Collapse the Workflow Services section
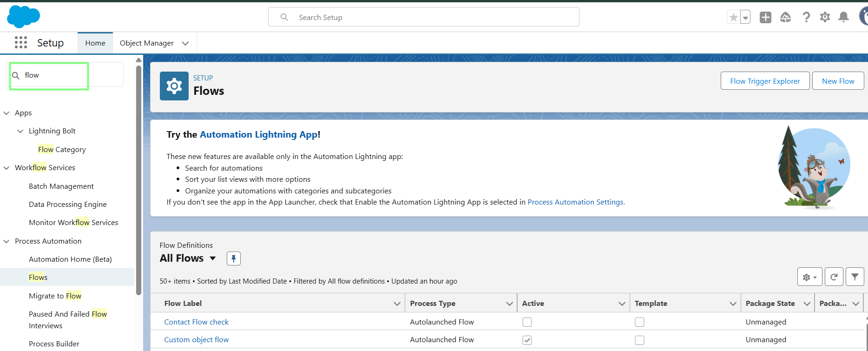 [x=7, y=168]
